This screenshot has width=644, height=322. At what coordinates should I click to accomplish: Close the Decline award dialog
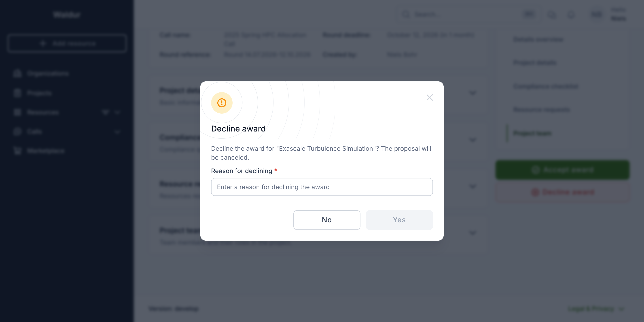point(430,97)
